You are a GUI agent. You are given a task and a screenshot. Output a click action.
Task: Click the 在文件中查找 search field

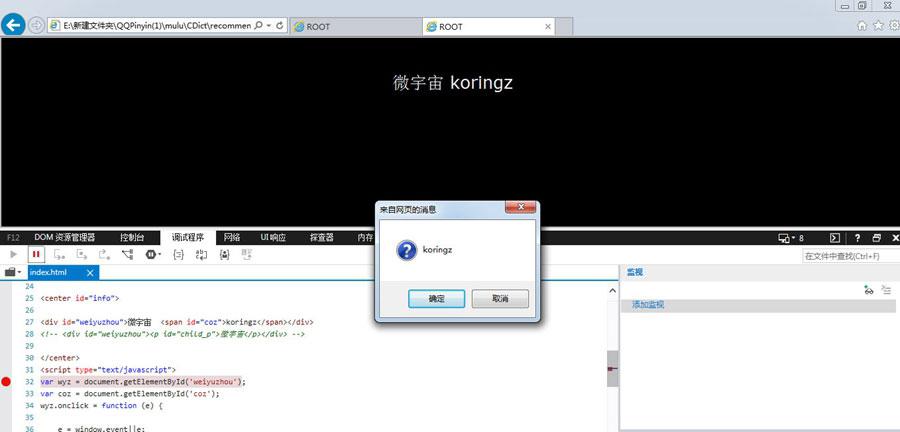point(851,256)
